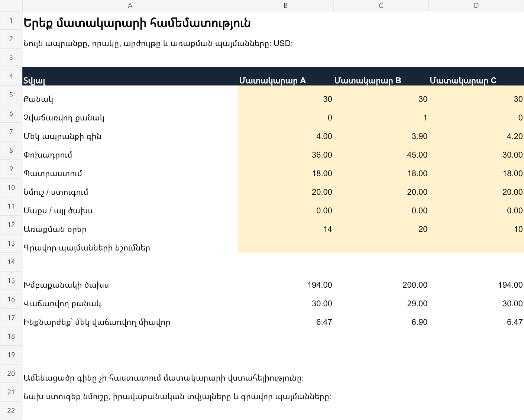This screenshot has height=420, width=524.
Task: Click the note starting with Ամենացածր գինը
Action: (164, 378)
